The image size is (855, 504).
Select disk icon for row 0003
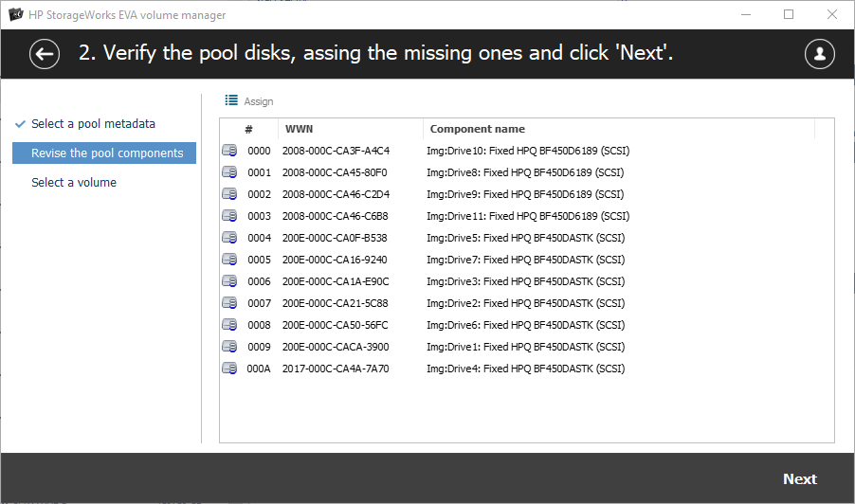tap(229, 216)
